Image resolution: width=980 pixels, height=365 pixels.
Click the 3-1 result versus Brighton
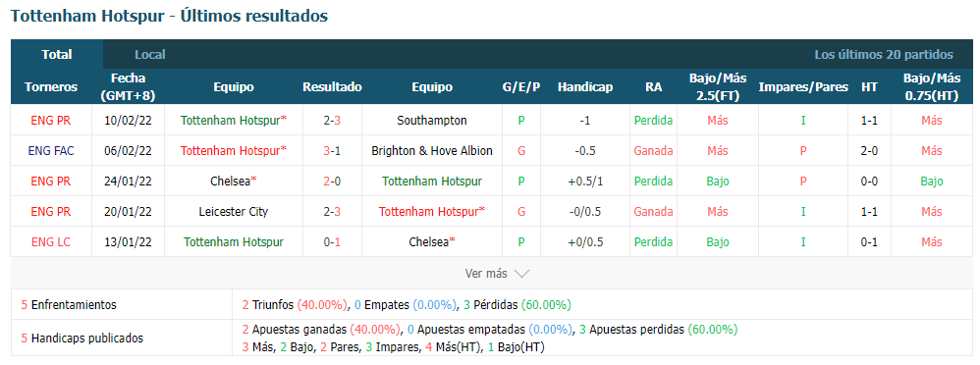(x=332, y=151)
